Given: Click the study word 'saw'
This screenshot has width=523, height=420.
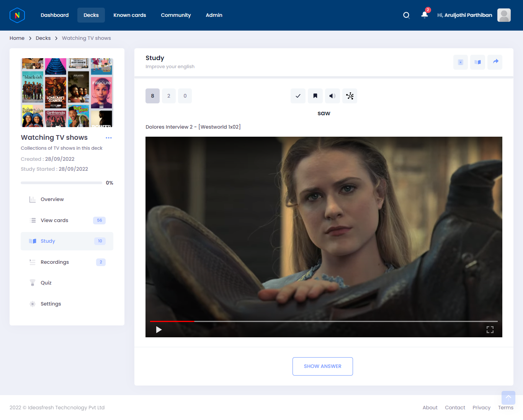Looking at the screenshot, I should [324, 113].
